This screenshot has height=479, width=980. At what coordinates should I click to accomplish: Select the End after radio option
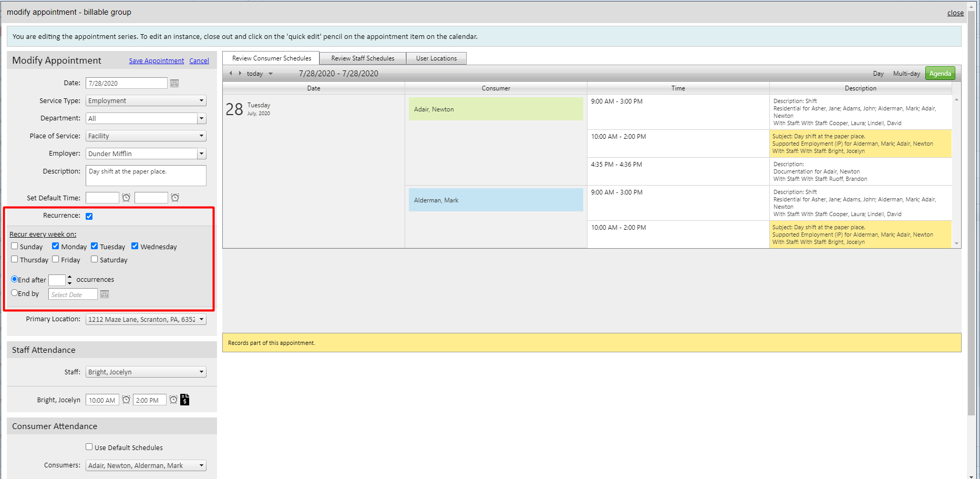pos(15,279)
